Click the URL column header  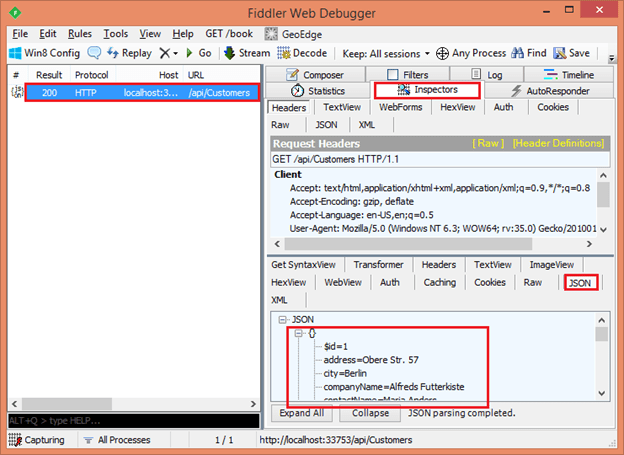pos(221,75)
